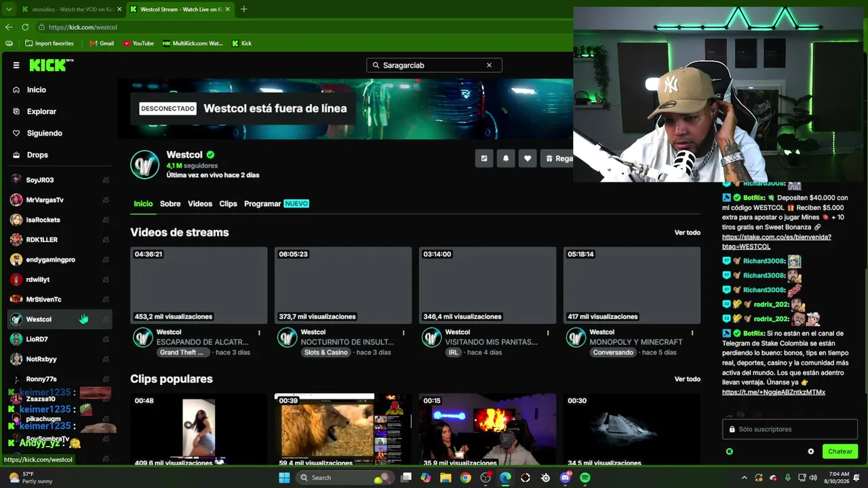Click the green Kick emote icon below chat
This screenshot has height=488, width=868.
point(730,451)
